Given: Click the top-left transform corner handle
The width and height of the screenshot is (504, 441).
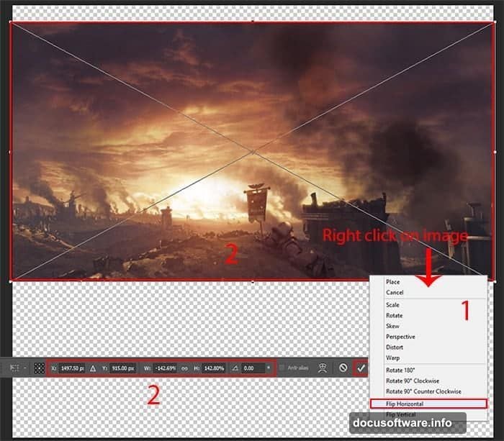Looking at the screenshot, I should pyautogui.click(x=10, y=22).
